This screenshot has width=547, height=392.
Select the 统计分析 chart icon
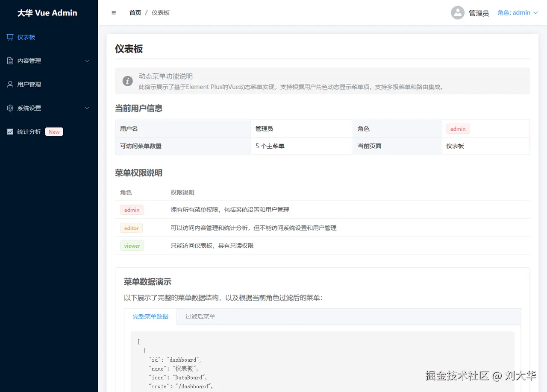coord(10,132)
